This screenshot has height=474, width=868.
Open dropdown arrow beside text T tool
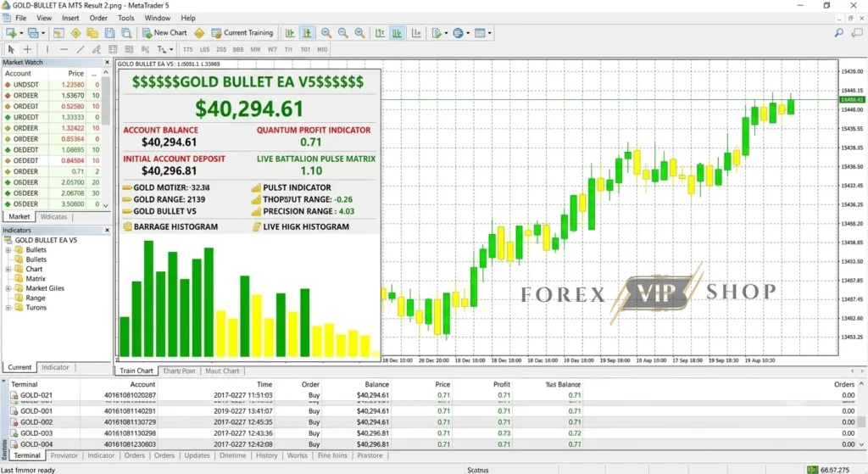click(171, 49)
